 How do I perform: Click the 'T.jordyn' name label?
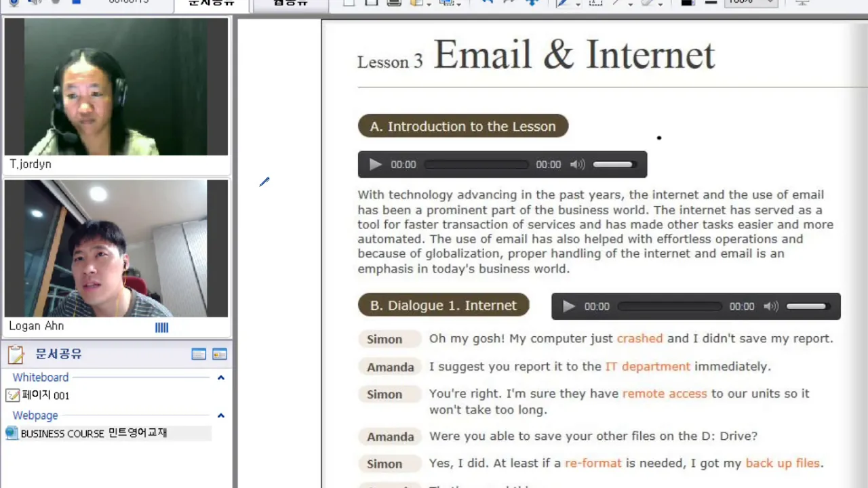(x=31, y=164)
